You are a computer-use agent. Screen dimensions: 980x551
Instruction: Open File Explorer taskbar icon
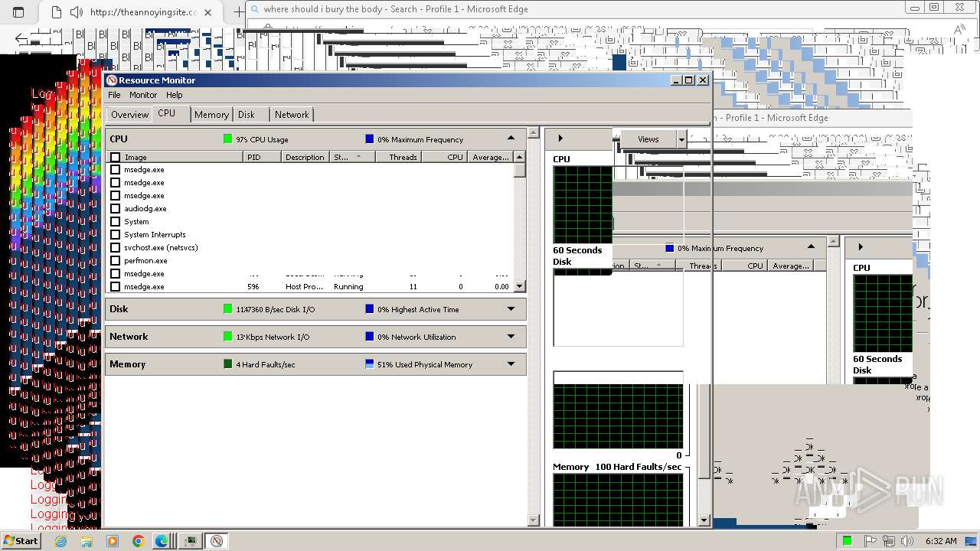[87, 541]
